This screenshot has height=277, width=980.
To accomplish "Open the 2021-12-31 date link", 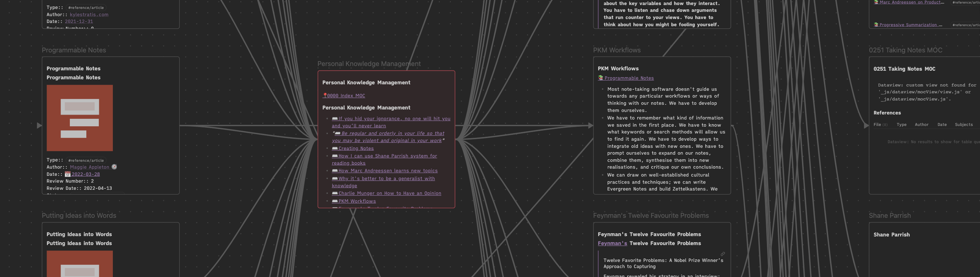I will (x=79, y=21).
